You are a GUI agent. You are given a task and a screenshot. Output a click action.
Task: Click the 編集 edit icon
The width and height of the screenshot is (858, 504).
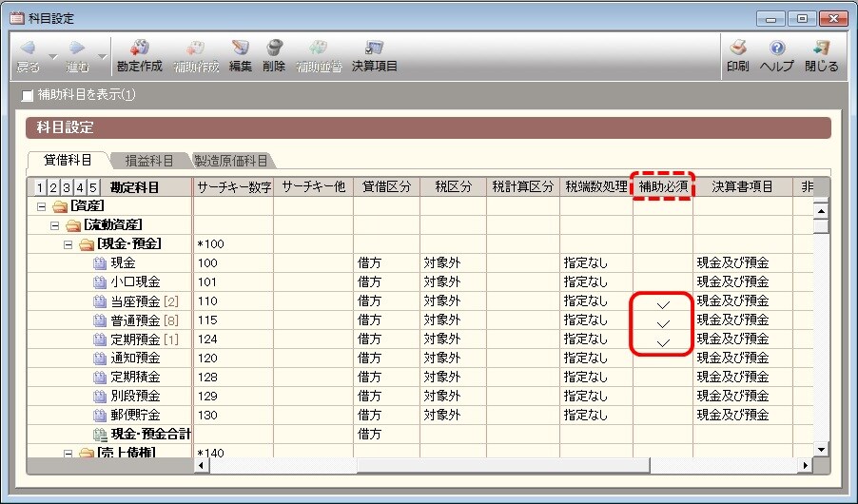pos(240,48)
